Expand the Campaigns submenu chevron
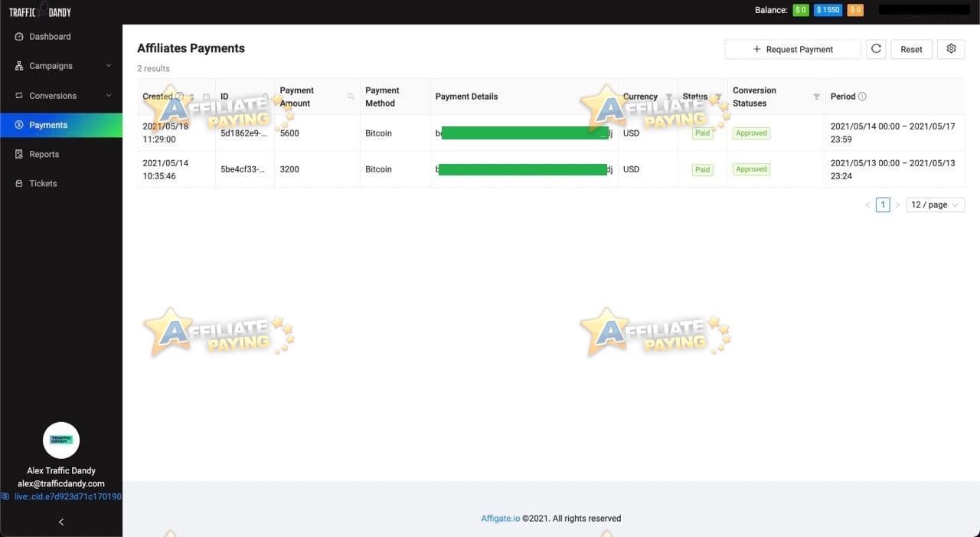The image size is (980, 537). click(x=109, y=66)
